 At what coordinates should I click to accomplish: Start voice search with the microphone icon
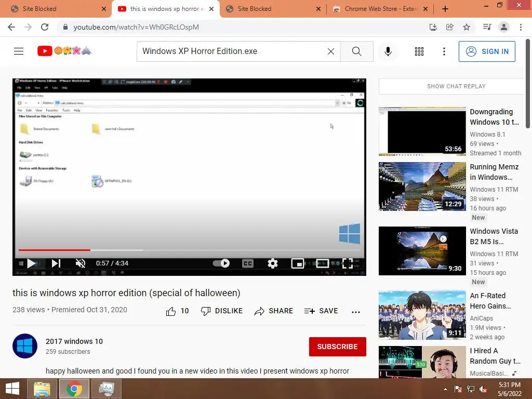[x=388, y=51]
